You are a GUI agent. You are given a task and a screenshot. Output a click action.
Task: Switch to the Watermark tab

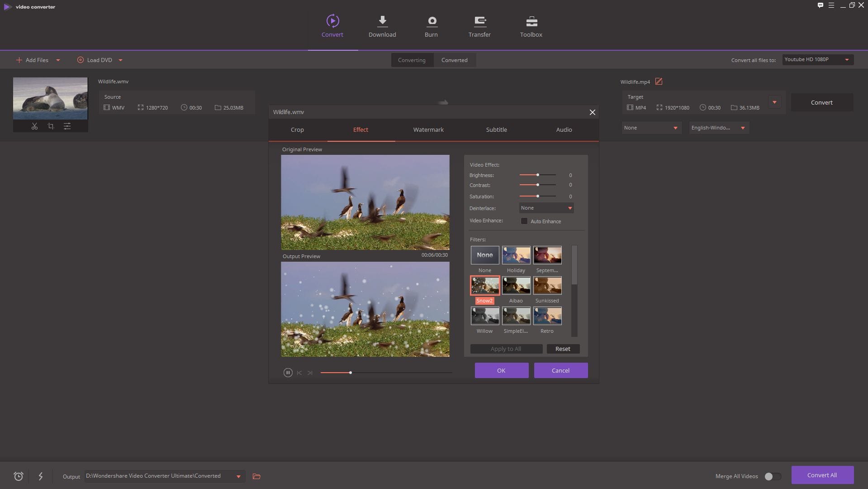[428, 129]
